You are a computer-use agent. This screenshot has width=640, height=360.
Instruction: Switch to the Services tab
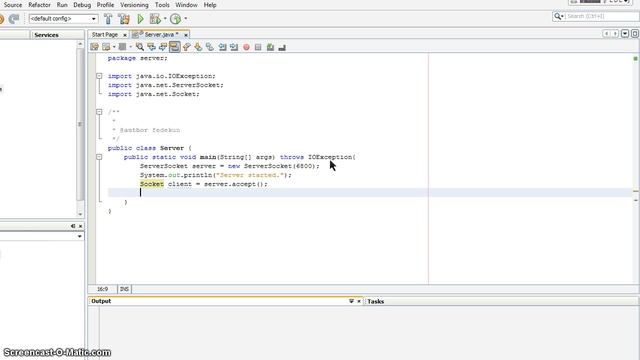pyautogui.click(x=46, y=35)
